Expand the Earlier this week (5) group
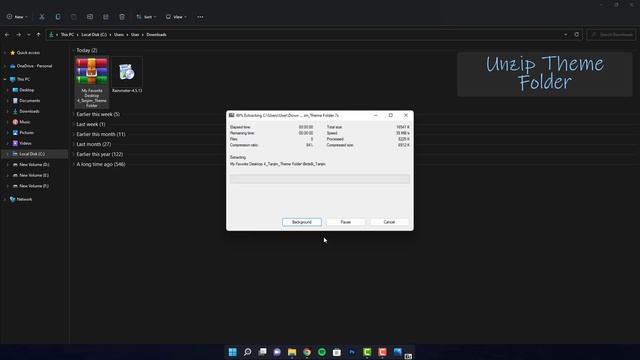640x360 pixels. tap(74, 114)
